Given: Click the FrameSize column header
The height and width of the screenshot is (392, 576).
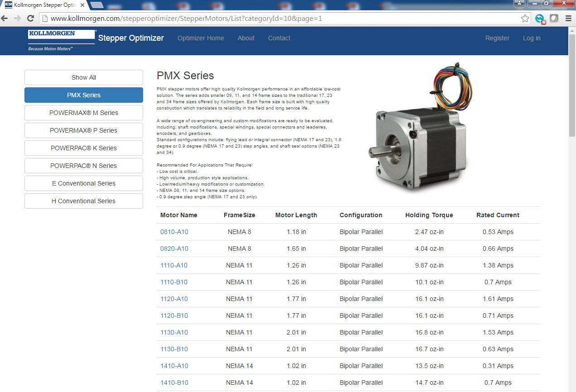Looking at the screenshot, I should [x=240, y=215].
